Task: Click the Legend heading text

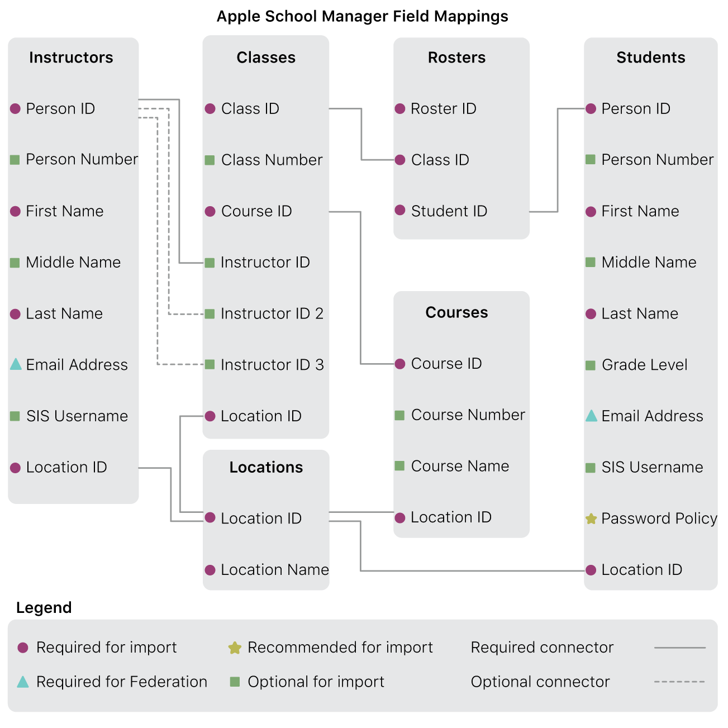Action: [x=44, y=607]
